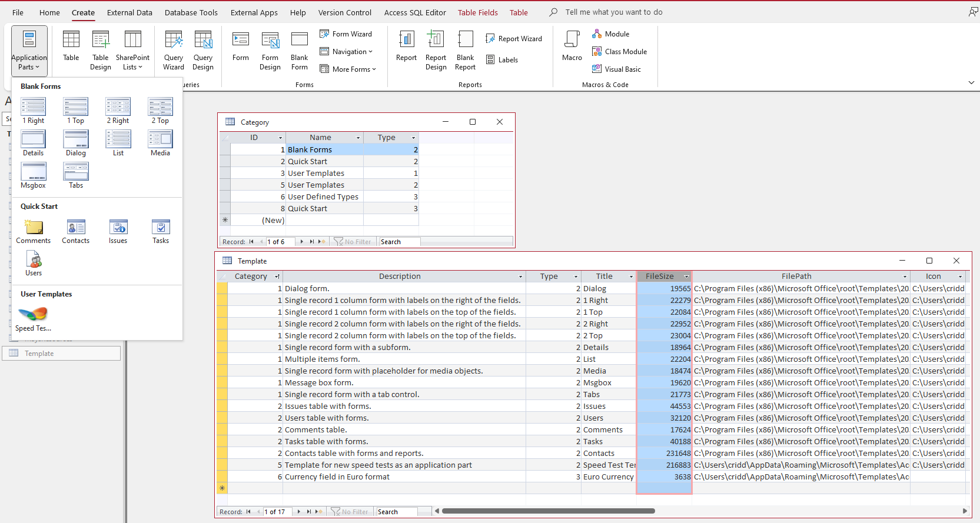980x523 pixels.
Task: Insert the Users Quick Start part
Action: [34, 264]
